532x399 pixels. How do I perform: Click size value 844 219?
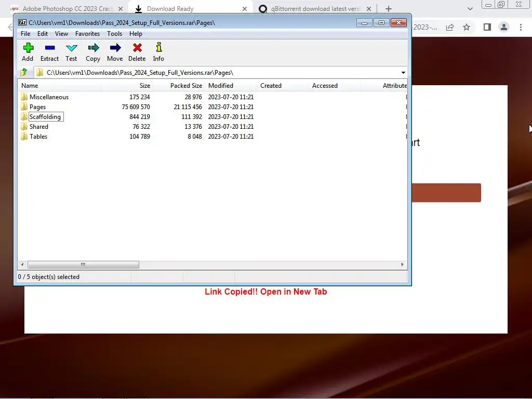(139, 116)
